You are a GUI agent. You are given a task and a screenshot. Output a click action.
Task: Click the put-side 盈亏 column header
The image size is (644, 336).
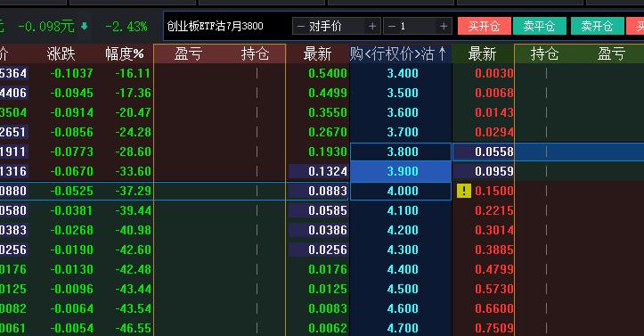coord(611,53)
